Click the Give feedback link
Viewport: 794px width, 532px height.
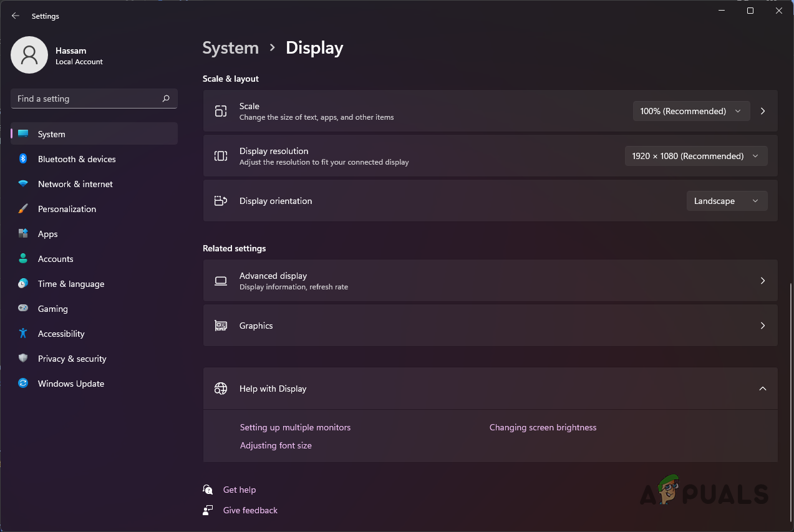tap(250, 510)
